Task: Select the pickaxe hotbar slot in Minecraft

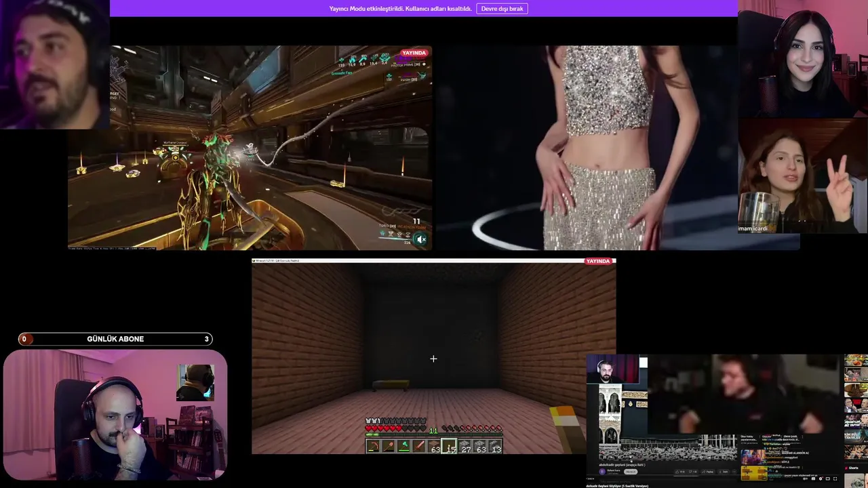Action: click(x=373, y=446)
